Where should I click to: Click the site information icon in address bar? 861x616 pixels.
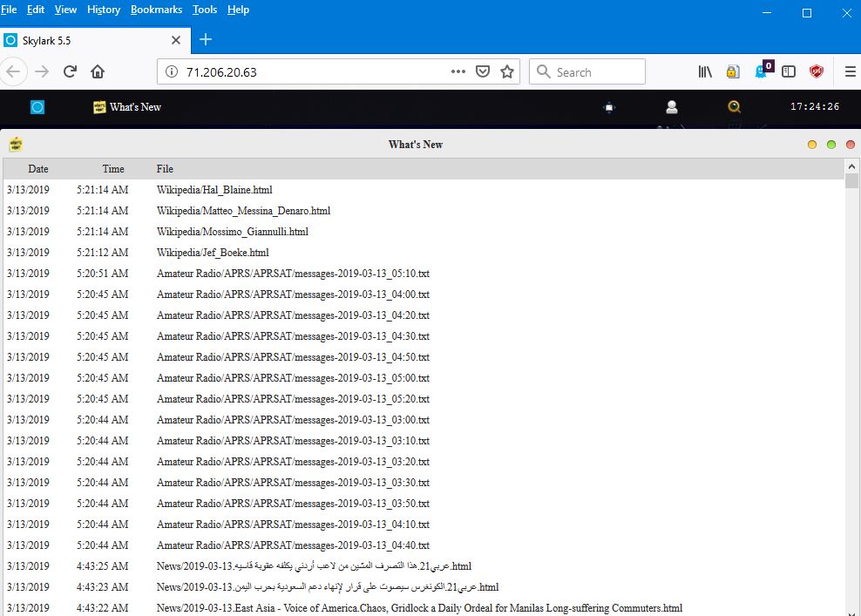point(172,72)
